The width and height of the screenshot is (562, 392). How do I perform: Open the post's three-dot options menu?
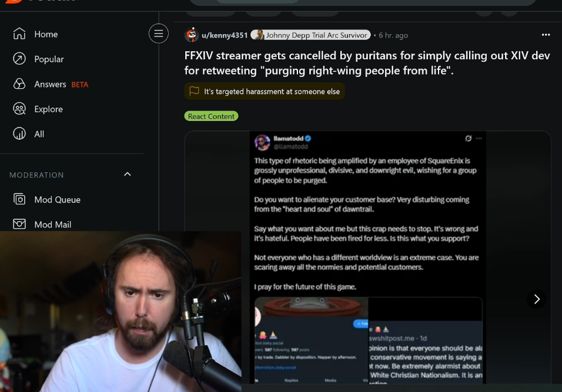click(546, 35)
